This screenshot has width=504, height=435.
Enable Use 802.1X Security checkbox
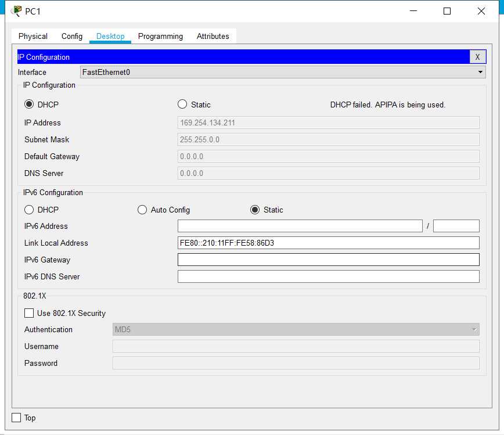[29, 313]
